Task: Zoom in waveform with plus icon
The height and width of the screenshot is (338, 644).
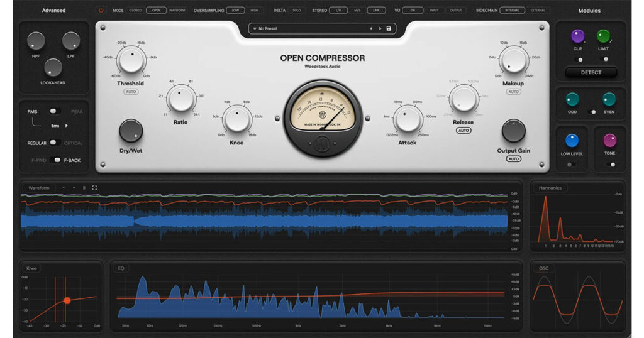Action: [x=74, y=188]
